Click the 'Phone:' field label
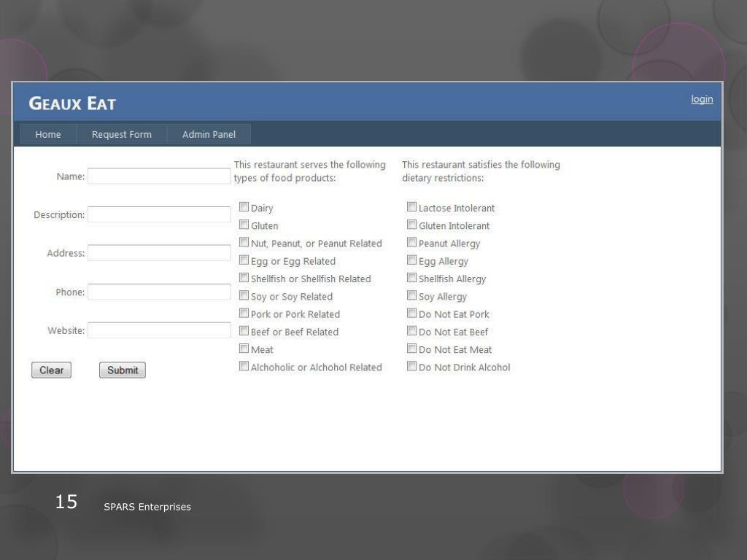747x560 pixels. (x=70, y=292)
